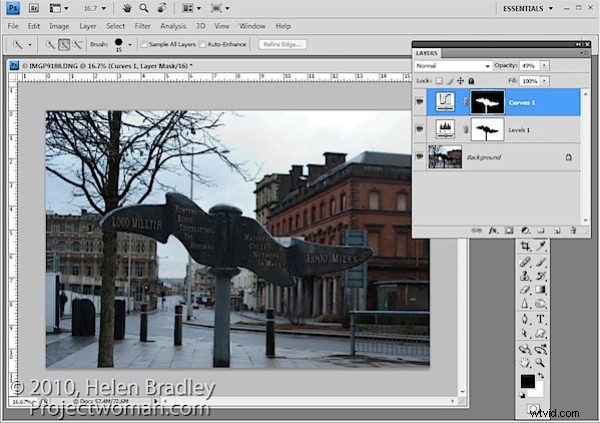The image size is (600, 423).
Task: Create a new layer
Action: coord(557,230)
